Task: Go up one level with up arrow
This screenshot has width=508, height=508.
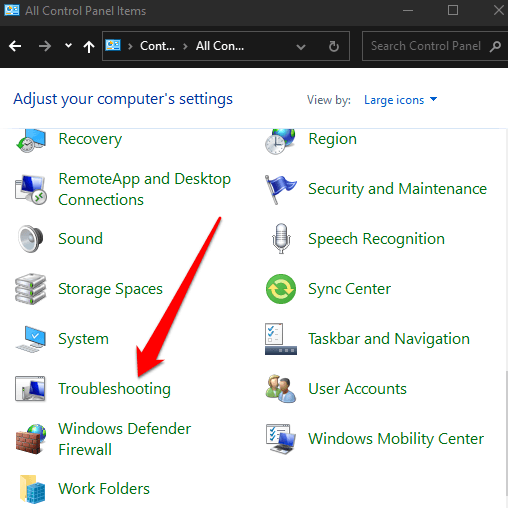Action: pos(89,46)
